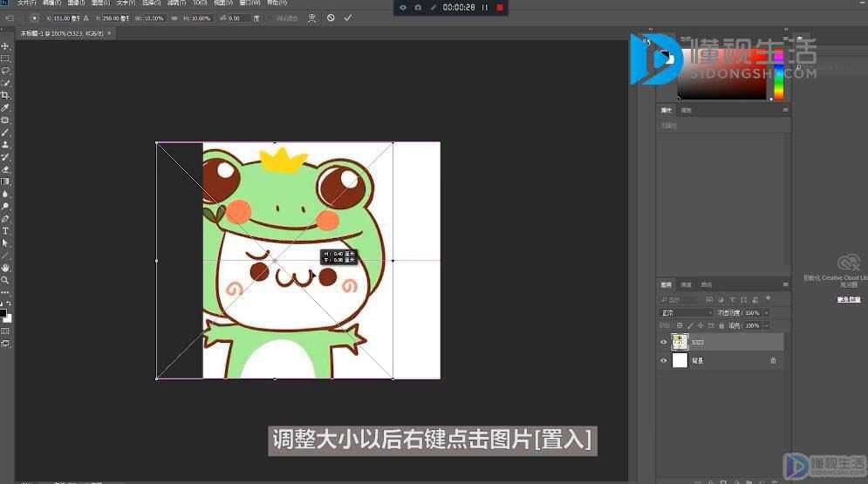Screen dimensions: 868x484
Task: Hide the placed frog image layer
Action: pos(663,342)
